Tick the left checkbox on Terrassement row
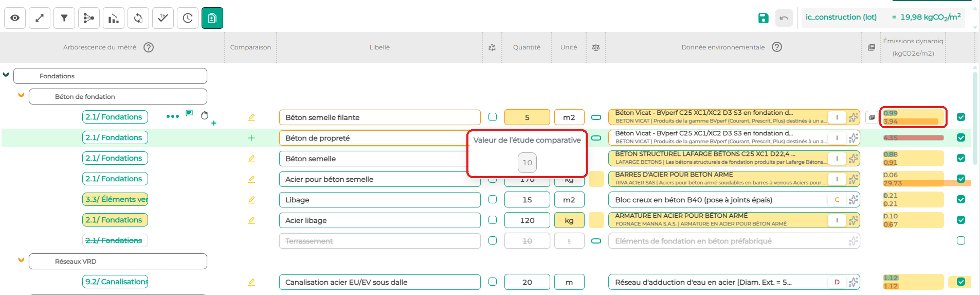The width and height of the screenshot is (980, 295). point(493,240)
